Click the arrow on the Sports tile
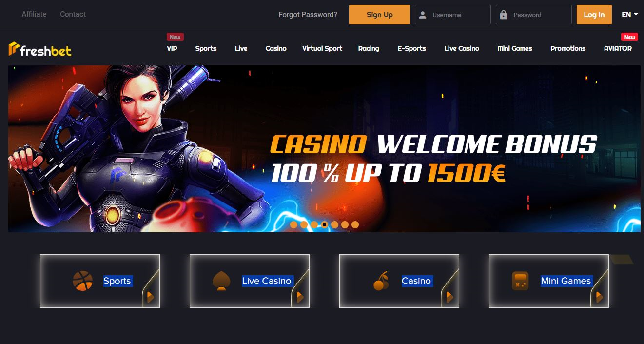The image size is (644, 344). click(x=151, y=297)
